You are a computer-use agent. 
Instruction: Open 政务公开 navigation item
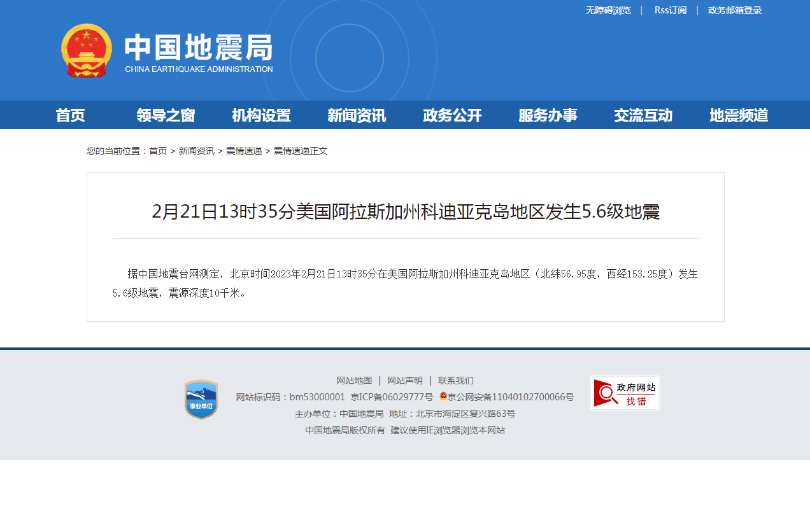pos(452,115)
